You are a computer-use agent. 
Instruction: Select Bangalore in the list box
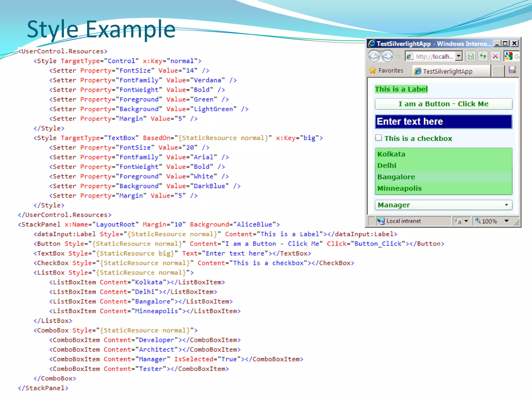[x=396, y=177]
